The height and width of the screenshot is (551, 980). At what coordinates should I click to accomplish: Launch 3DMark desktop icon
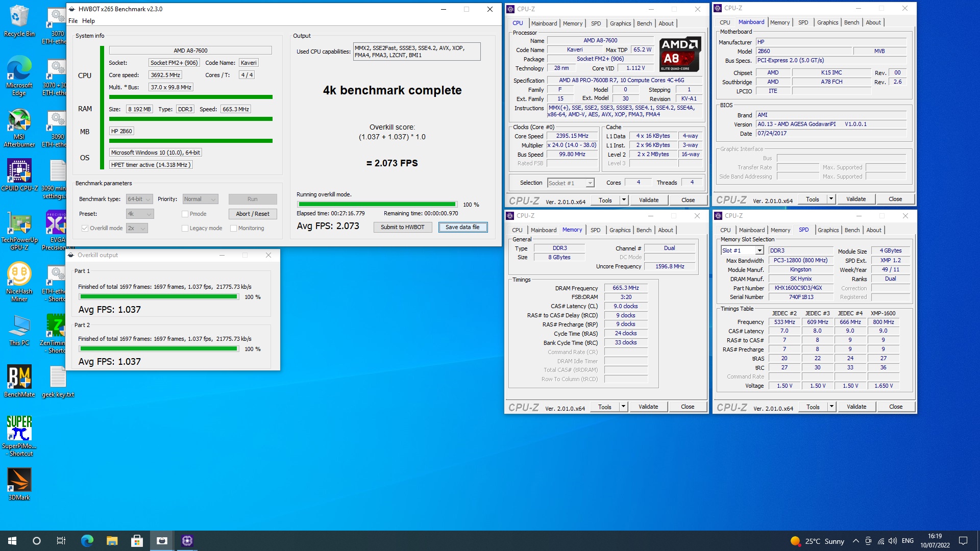19,484
